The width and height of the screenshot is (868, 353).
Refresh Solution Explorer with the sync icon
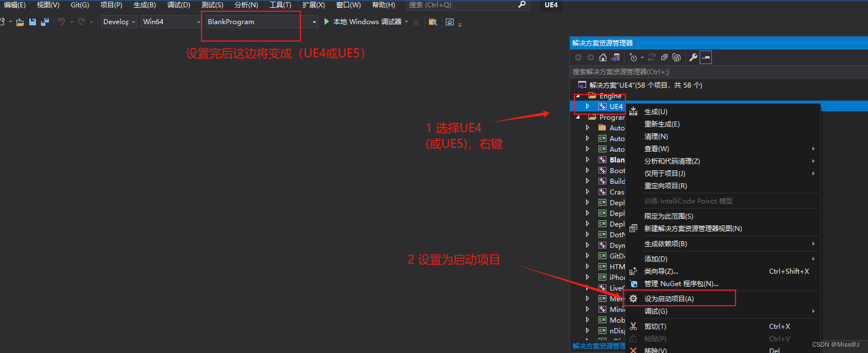tap(651, 57)
